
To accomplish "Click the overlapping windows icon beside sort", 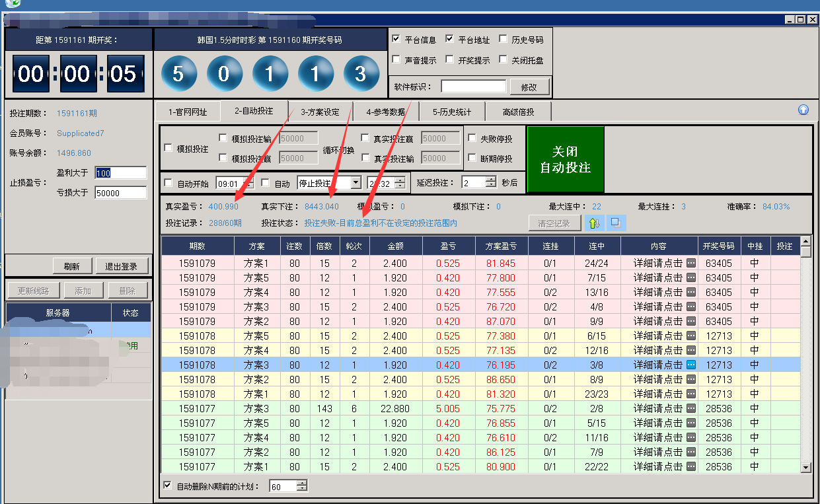I will [616, 223].
